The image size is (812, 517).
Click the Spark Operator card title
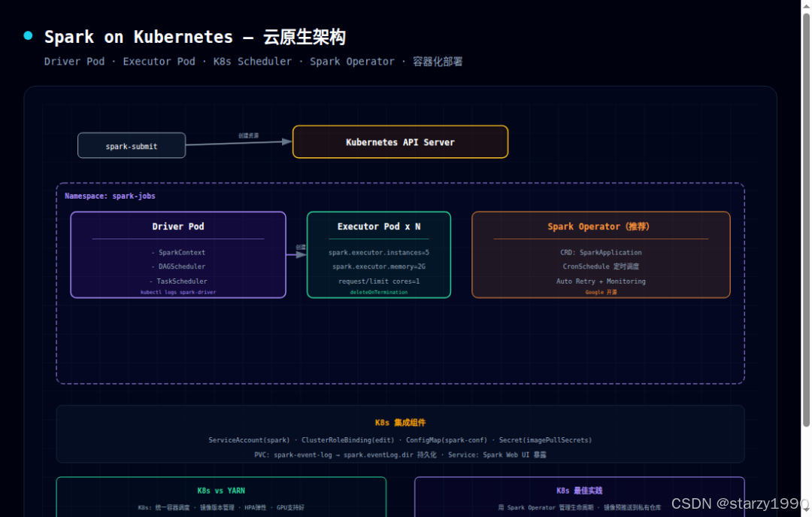pos(598,227)
